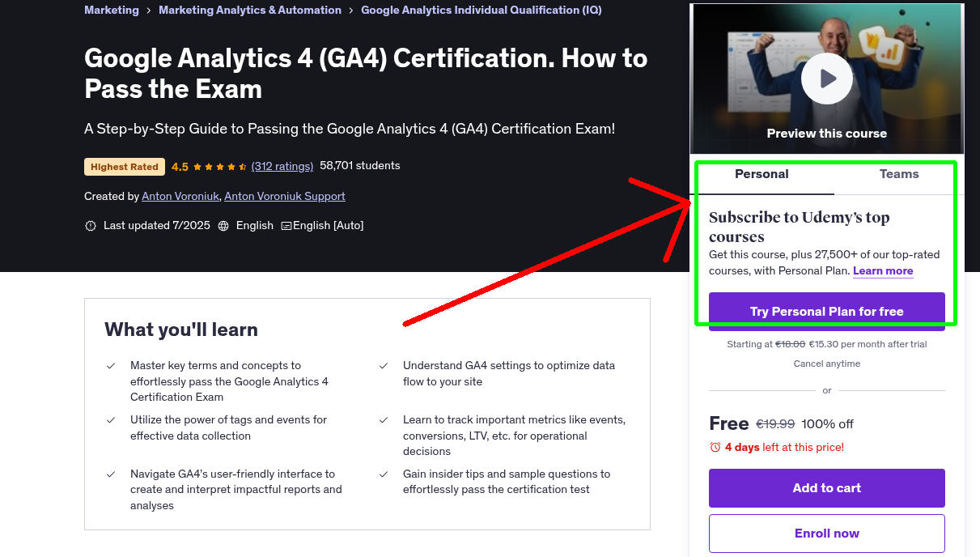Click checkmark beside 'Learn to track important metrics'
980x557 pixels.
tap(384, 420)
